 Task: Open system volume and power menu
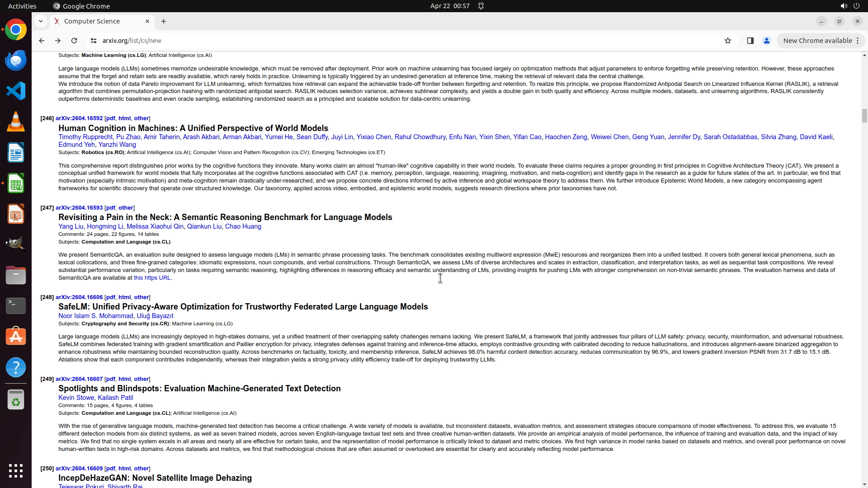(x=850, y=6)
